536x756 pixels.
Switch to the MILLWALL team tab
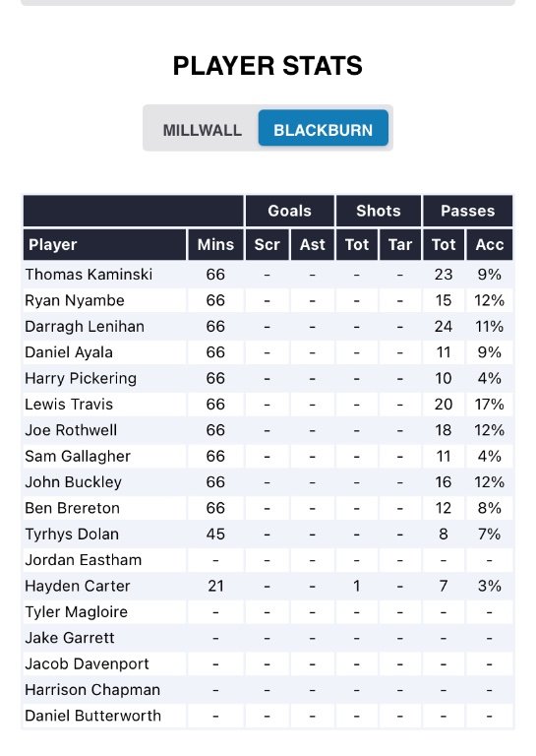point(202,130)
